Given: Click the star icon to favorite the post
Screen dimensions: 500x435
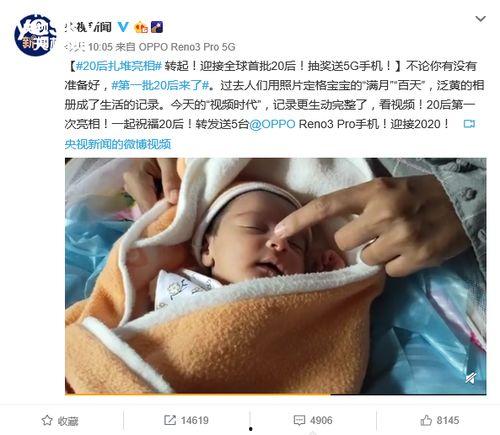Looking at the screenshot, I should pyautogui.click(x=47, y=420).
